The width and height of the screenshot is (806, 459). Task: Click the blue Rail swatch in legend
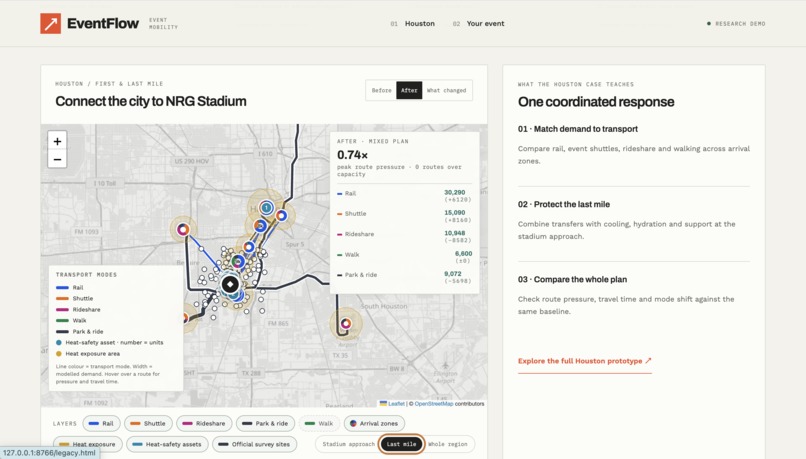(x=62, y=288)
